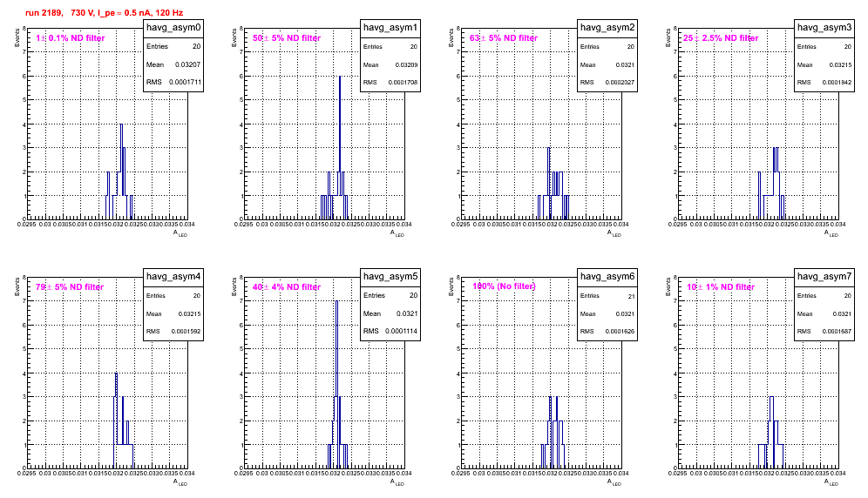Click RMS value 0.0001711 in havg_asym0

185,83
